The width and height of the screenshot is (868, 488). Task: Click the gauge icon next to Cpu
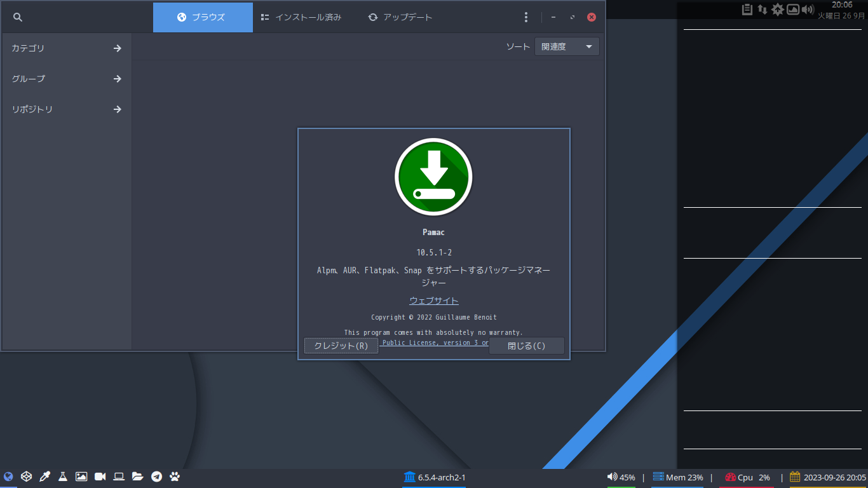[730, 477]
